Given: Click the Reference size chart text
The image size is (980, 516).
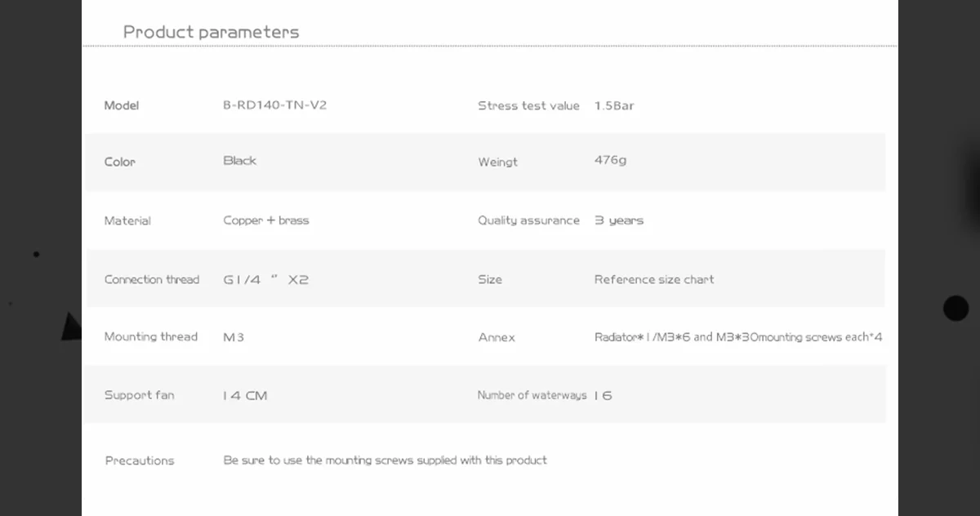Looking at the screenshot, I should coord(653,279).
